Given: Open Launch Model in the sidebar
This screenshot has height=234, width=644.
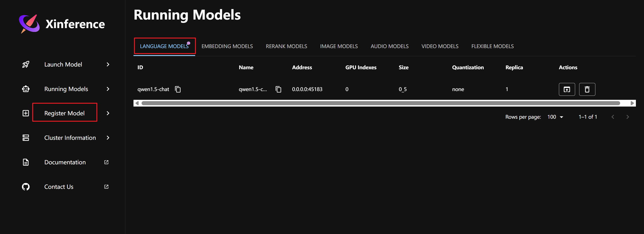Looking at the screenshot, I should [x=63, y=65].
